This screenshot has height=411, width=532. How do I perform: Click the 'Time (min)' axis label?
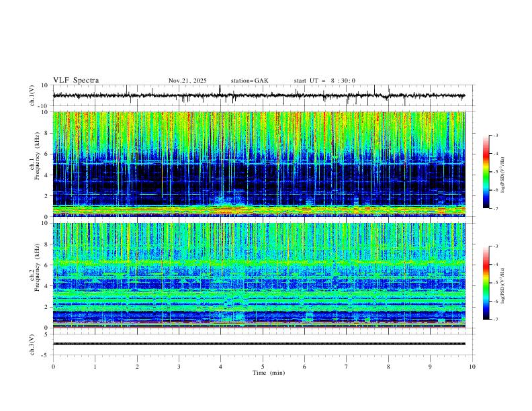(x=269, y=373)
